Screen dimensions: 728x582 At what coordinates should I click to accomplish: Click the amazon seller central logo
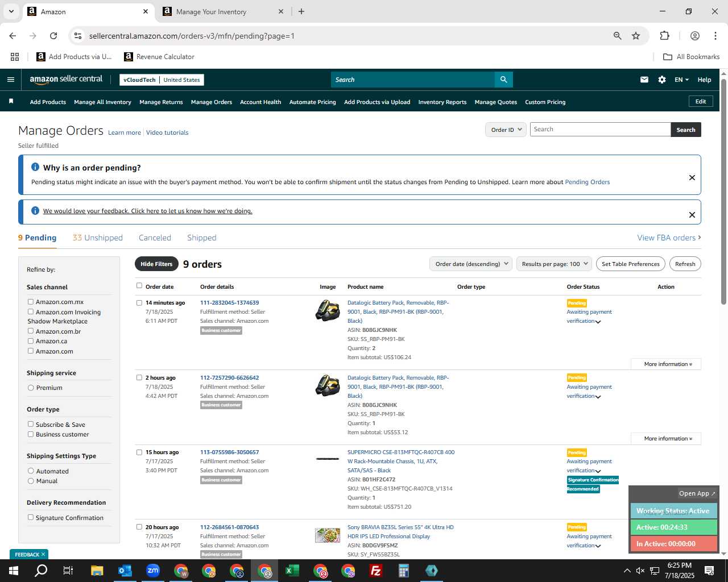[x=66, y=80]
